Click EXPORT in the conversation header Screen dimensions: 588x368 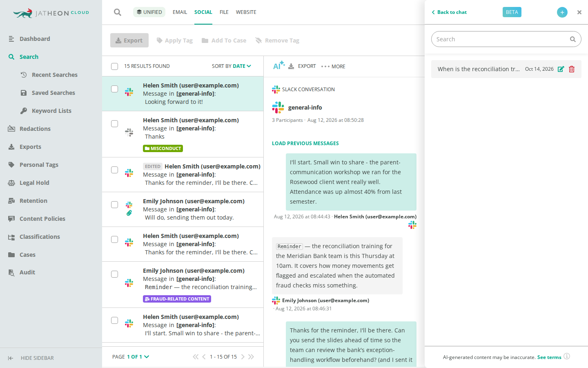point(302,66)
